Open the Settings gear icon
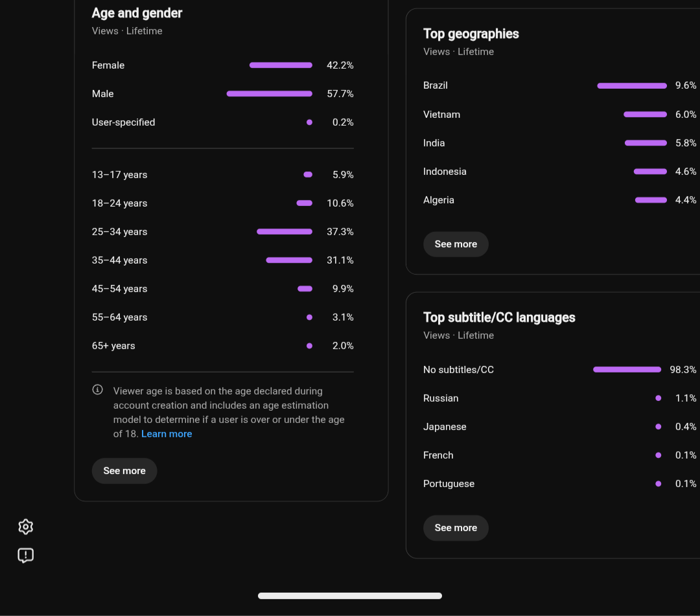 (25, 527)
